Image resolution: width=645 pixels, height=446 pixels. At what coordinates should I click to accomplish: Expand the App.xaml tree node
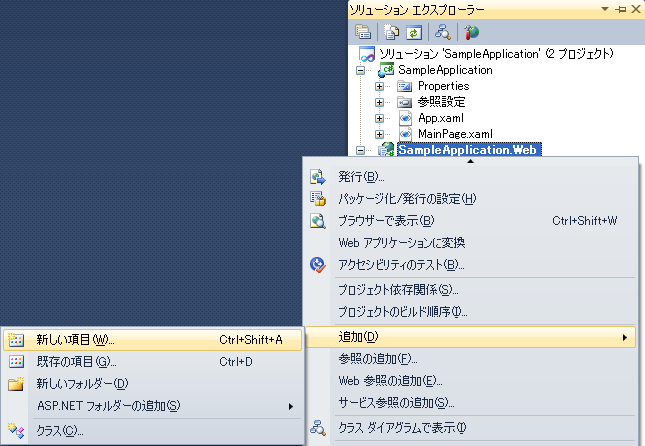point(379,118)
